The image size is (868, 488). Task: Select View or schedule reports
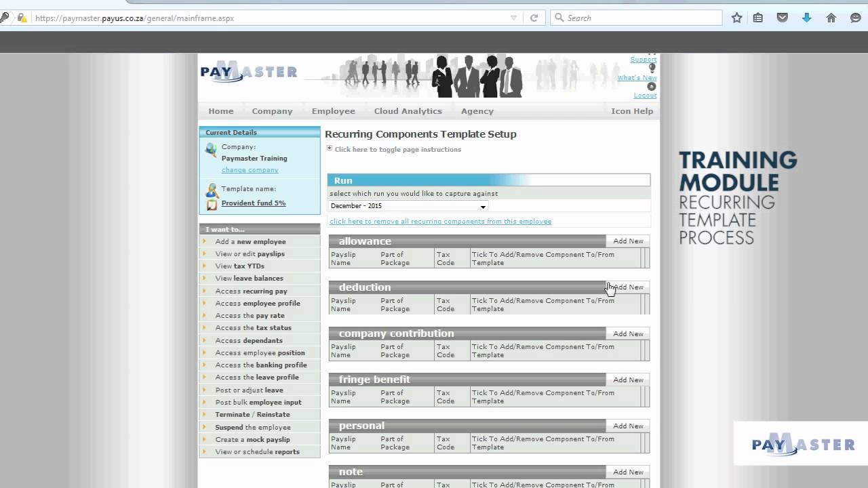[257, 451]
